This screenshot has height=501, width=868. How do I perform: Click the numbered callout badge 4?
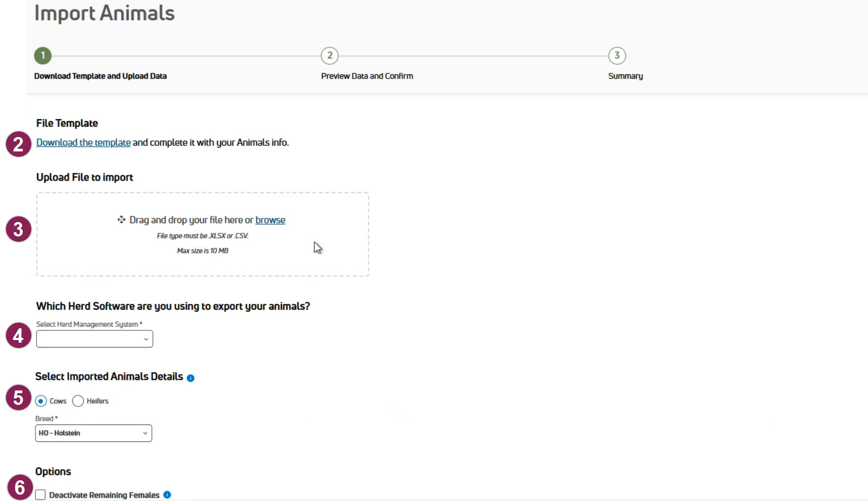tap(19, 336)
